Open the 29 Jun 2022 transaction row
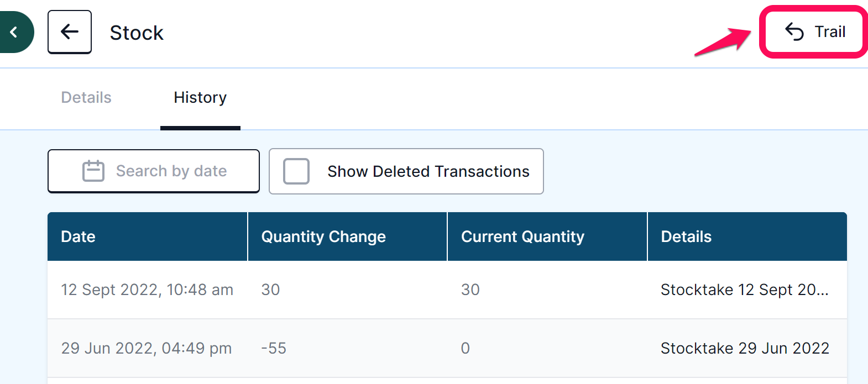868x384 pixels. click(447, 348)
